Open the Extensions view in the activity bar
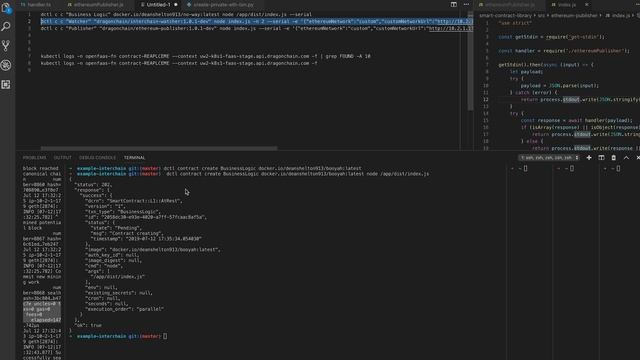 6,84
